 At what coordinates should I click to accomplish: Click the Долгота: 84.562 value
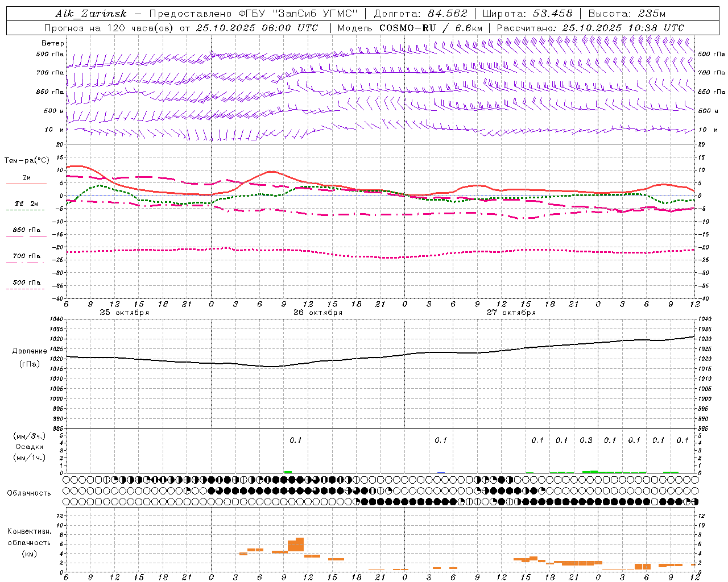tap(420, 14)
